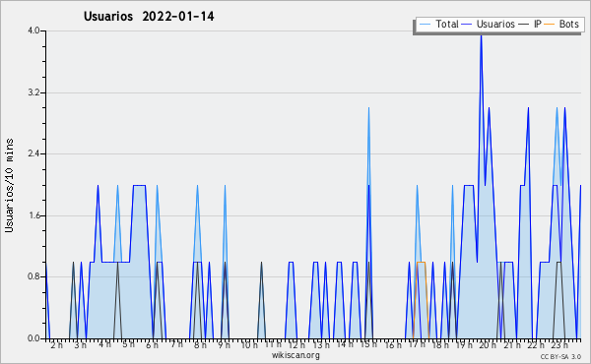
Task: Click the orange Bots segment near 17 h
Action: tap(421, 262)
